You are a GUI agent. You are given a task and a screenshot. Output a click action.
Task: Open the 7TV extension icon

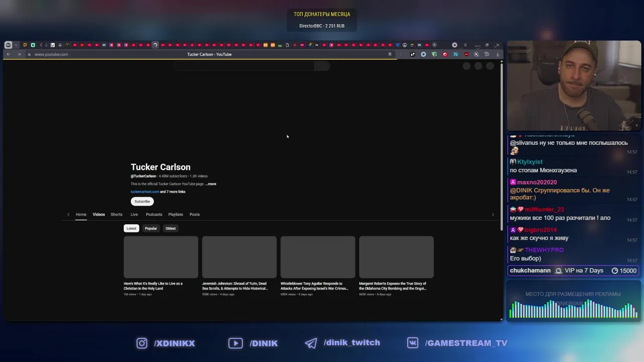[x=455, y=54]
